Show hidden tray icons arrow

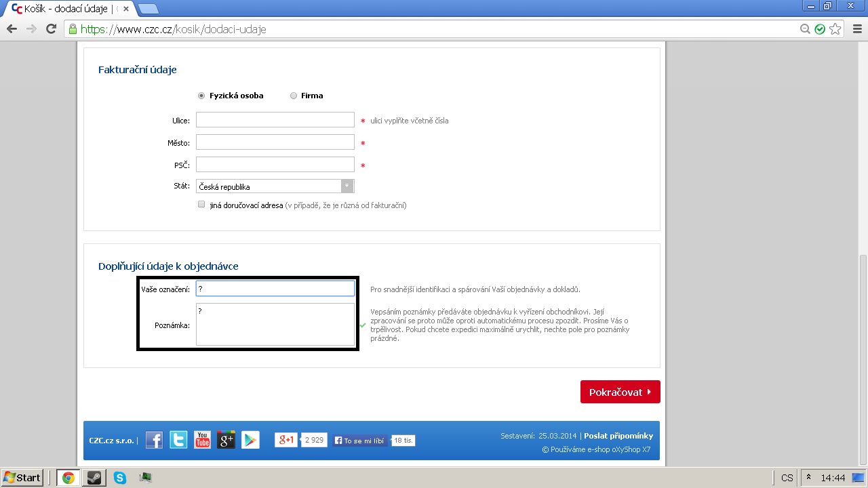pyautogui.click(x=808, y=477)
